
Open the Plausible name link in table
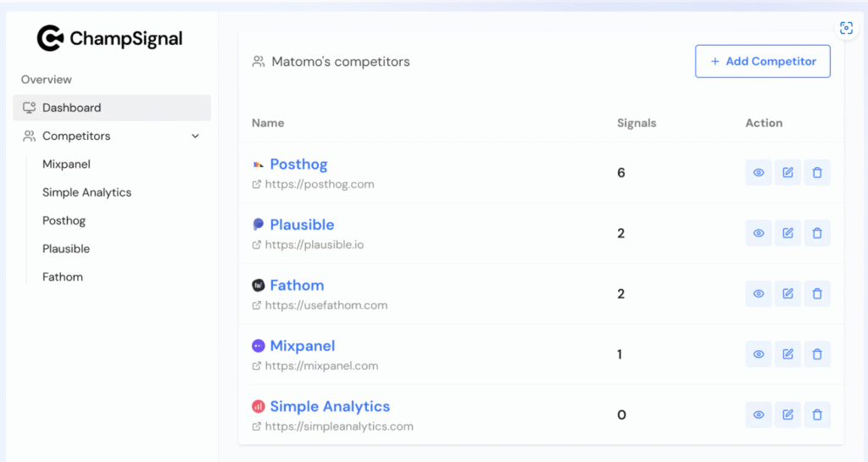click(302, 225)
